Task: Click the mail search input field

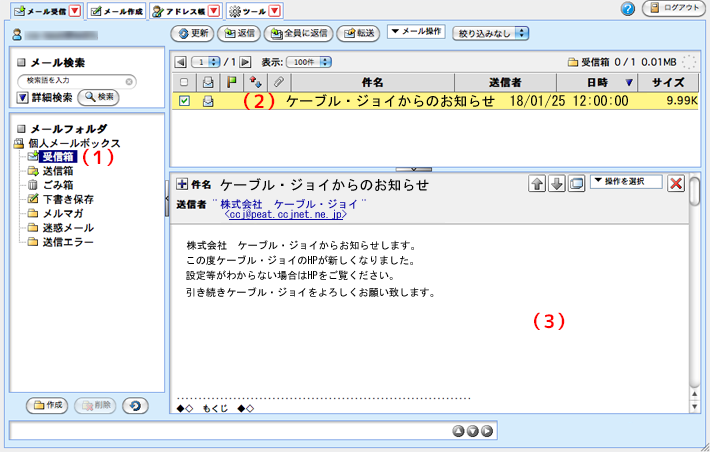Action: point(76,79)
